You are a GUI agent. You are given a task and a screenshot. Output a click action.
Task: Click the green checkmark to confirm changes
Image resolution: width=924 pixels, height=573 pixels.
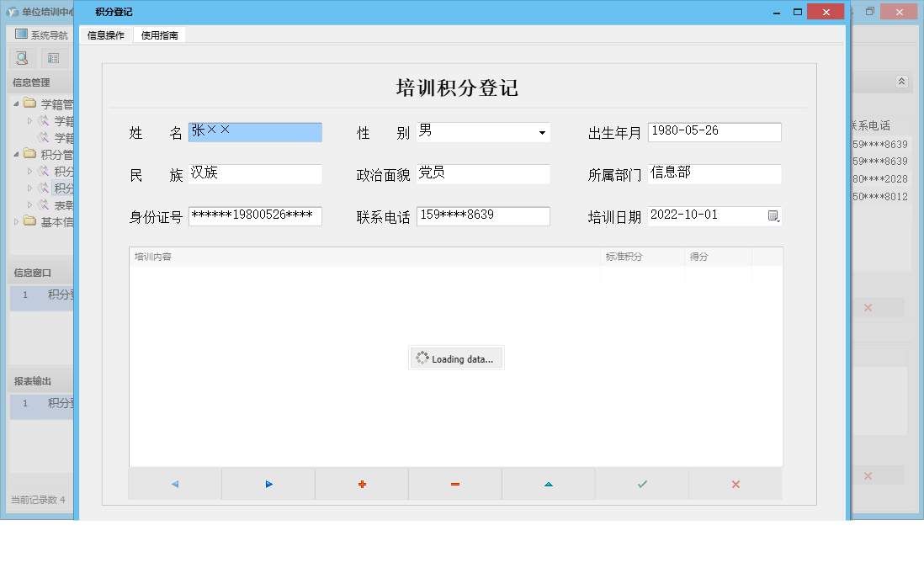[x=641, y=484]
